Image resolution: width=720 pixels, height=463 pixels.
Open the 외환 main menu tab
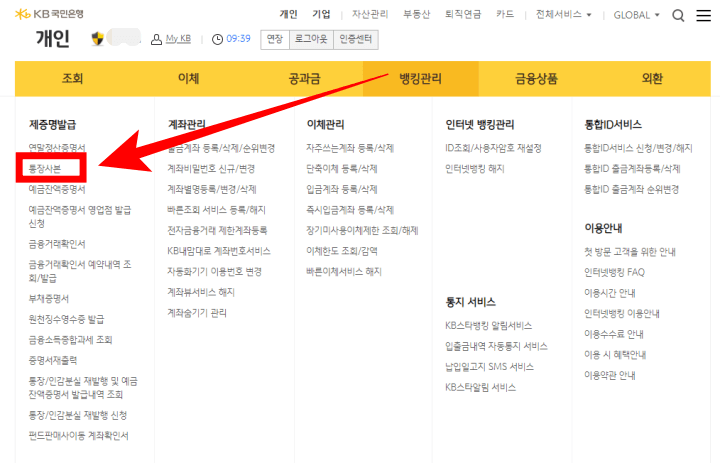coord(652,79)
